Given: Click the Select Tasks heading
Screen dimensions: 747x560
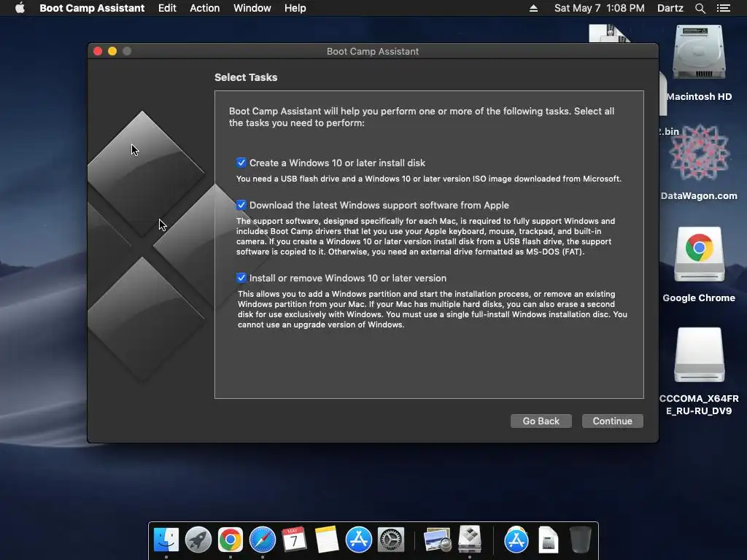Looking at the screenshot, I should point(246,77).
